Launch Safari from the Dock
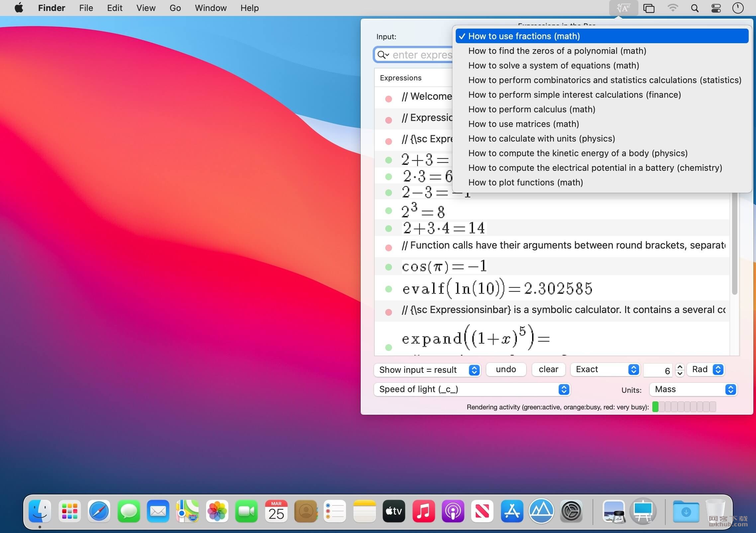Viewport: 756px width, 533px height. [99, 511]
